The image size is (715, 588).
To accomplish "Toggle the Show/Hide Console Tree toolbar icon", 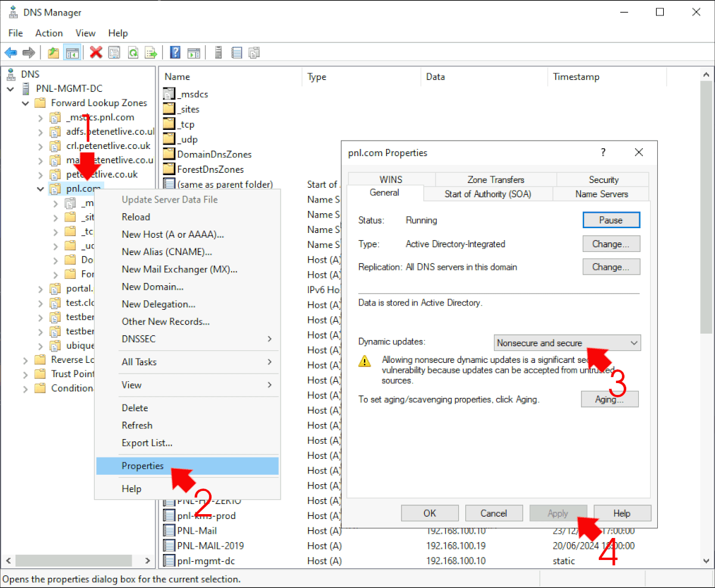I will 72,52.
